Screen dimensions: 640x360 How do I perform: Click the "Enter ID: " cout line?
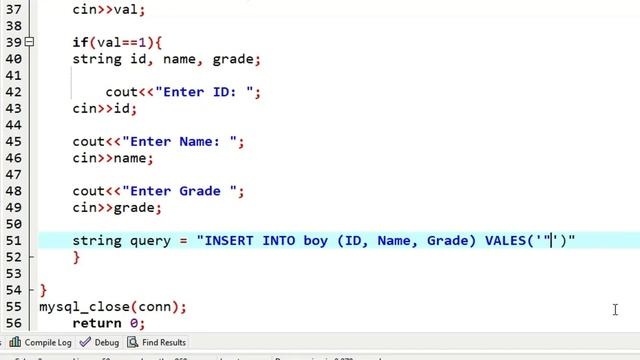click(x=183, y=92)
